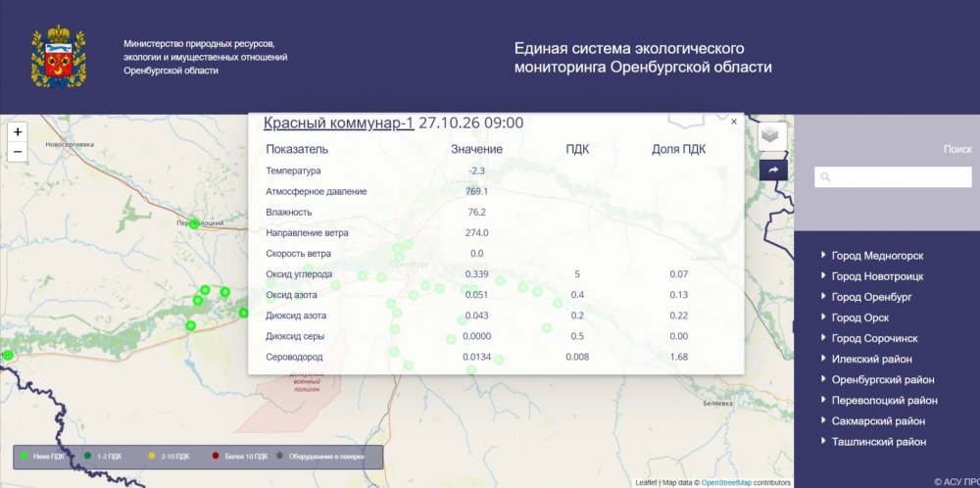
Task: Click the yellow 2-10 ПДК legend dot
Action: (152, 457)
